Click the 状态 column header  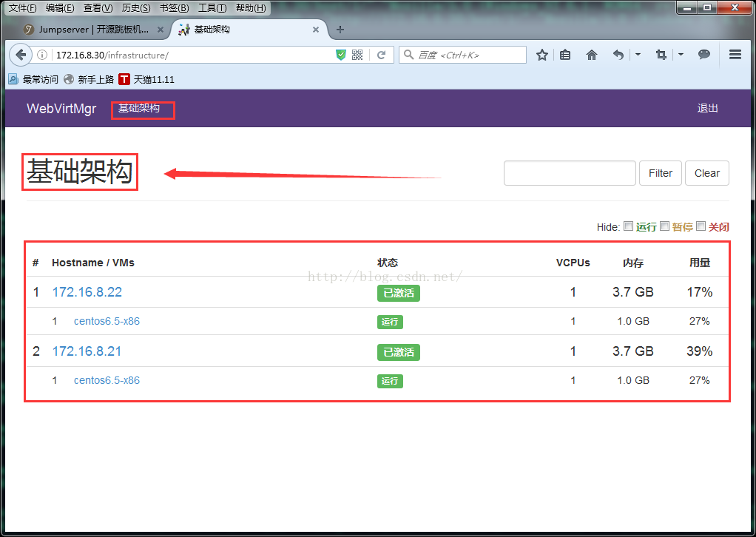pos(388,263)
